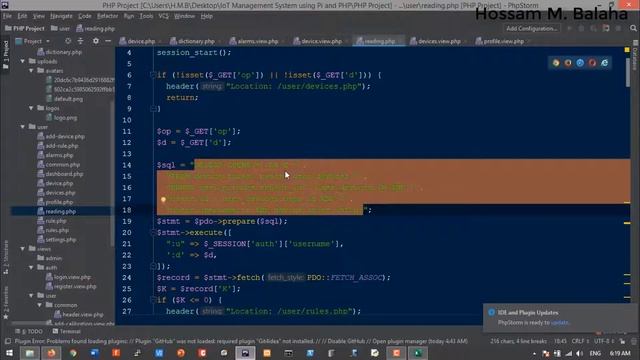Open in Firefox browser icon in editor

[x=568, y=63]
